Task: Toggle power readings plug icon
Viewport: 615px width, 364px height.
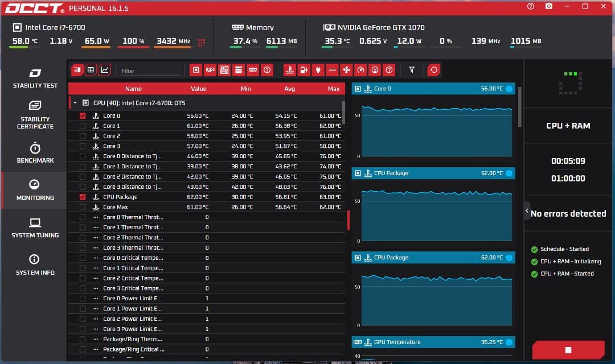Action: tap(318, 70)
